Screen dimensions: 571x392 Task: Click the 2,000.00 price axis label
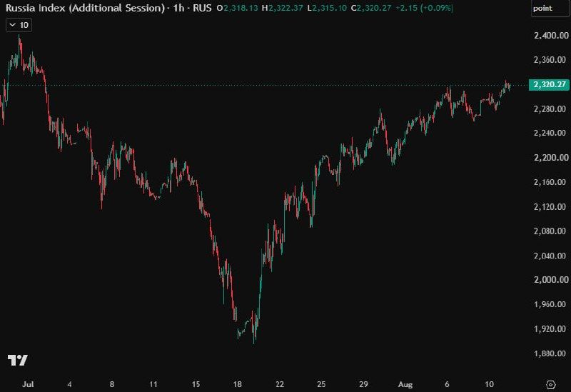[x=550, y=280]
